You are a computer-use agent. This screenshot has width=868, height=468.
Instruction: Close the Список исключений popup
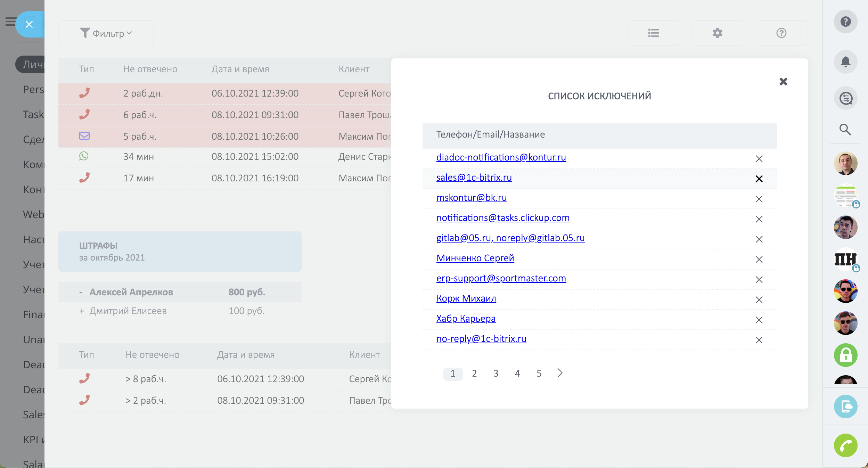pyautogui.click(x=783, y=82)
